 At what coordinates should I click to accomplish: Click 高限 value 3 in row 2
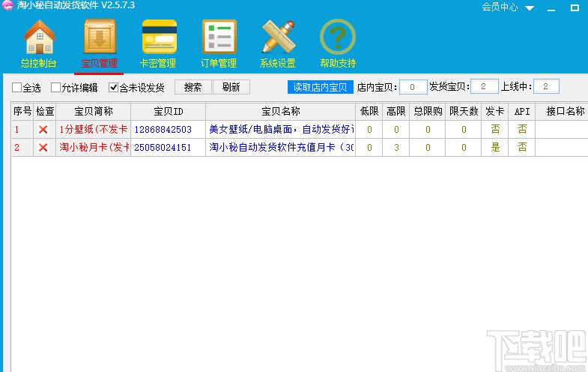396,148
